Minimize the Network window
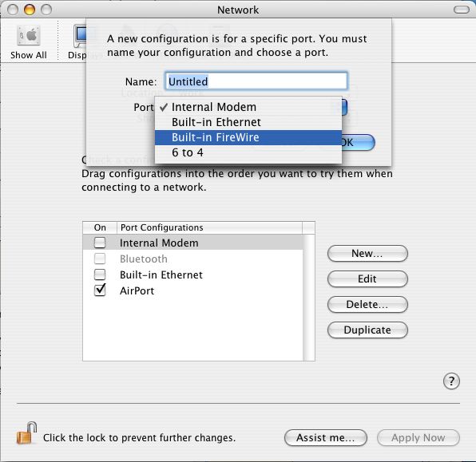This screenshot has height=462, width=476. [30, 10]
